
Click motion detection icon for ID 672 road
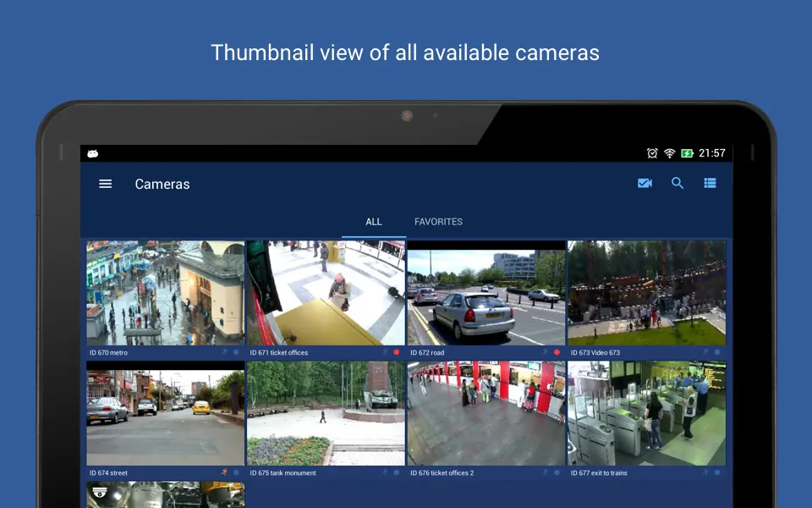point(546,352)
